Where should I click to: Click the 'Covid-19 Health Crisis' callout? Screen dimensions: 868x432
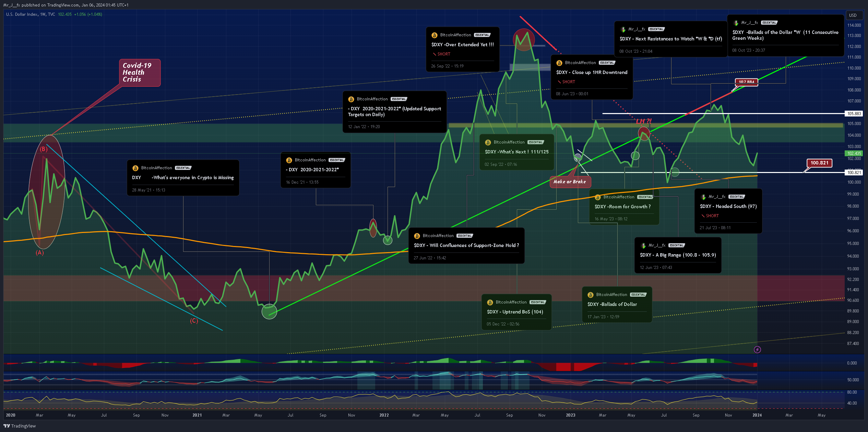pos(140,73)
